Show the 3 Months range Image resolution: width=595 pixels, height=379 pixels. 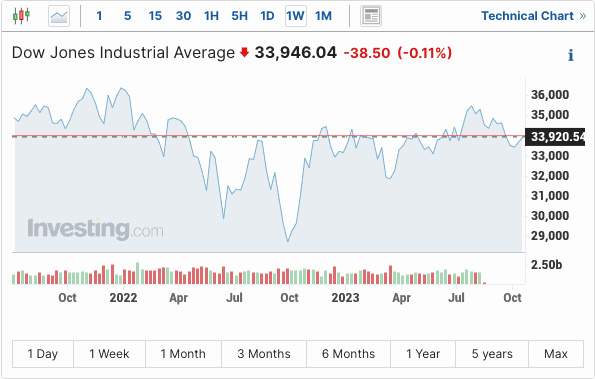264,354
